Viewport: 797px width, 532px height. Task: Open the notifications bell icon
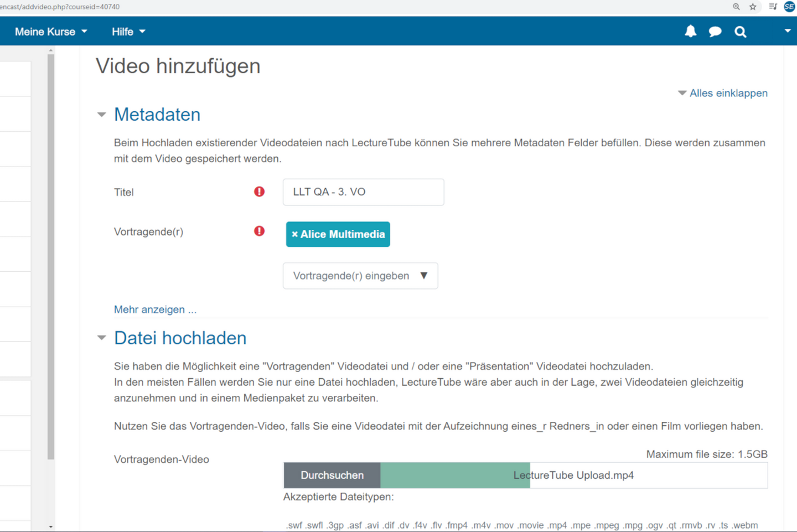click(690, 32)
